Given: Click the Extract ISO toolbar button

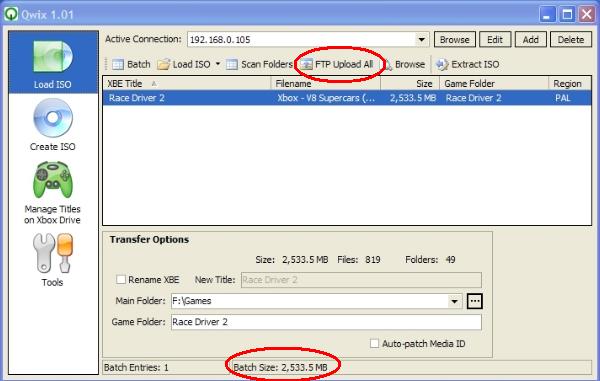Looking at the screenshot, I should pyautogui.click(x=468, y=64).
